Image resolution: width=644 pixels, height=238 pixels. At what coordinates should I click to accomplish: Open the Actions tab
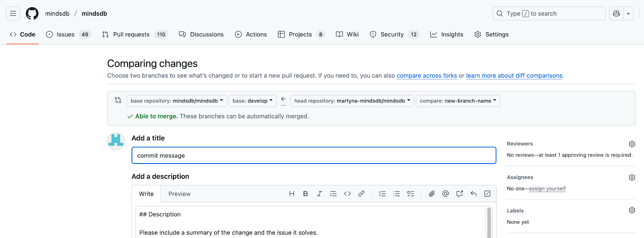pyautogui.click(x=251, y=34)
